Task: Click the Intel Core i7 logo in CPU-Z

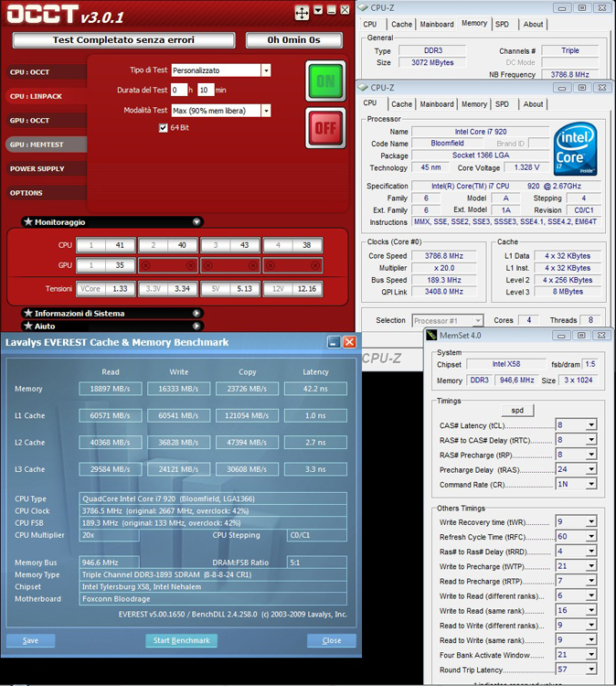Action: pyautogui.click(x=576, y=149)
